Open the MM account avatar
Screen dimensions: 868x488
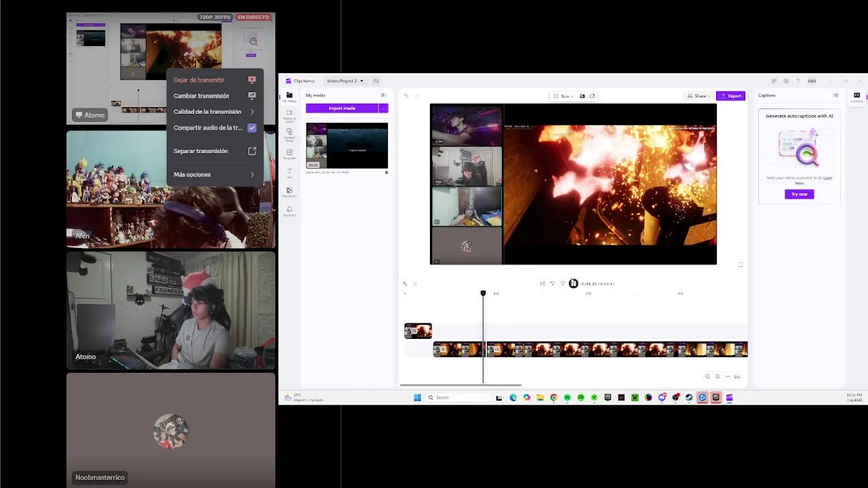[812, 81]
